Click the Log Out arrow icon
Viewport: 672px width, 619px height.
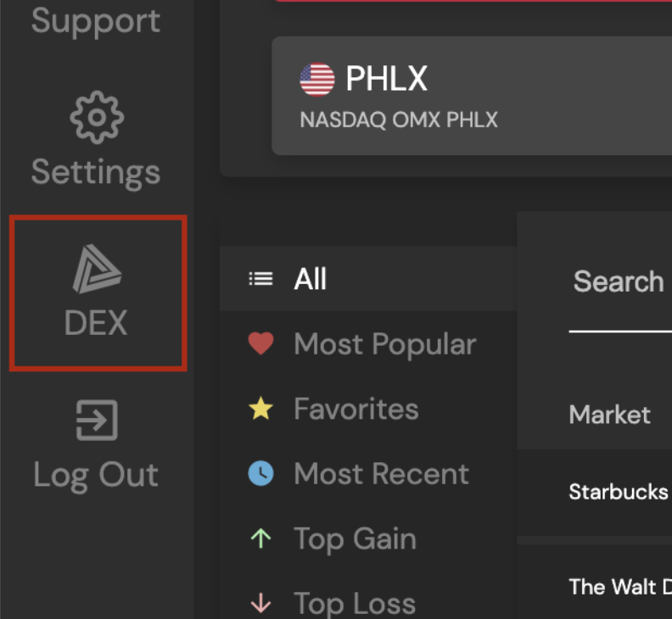[x=97, y=420]
